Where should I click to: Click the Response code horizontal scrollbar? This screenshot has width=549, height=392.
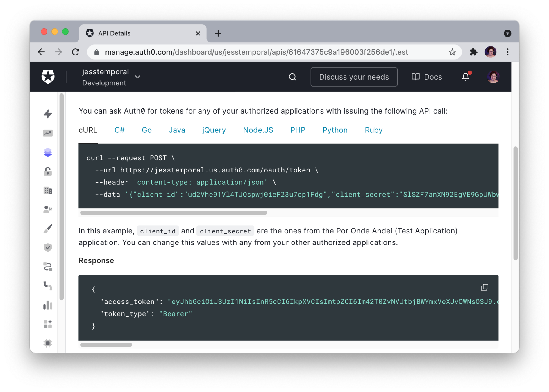point(106,345)
